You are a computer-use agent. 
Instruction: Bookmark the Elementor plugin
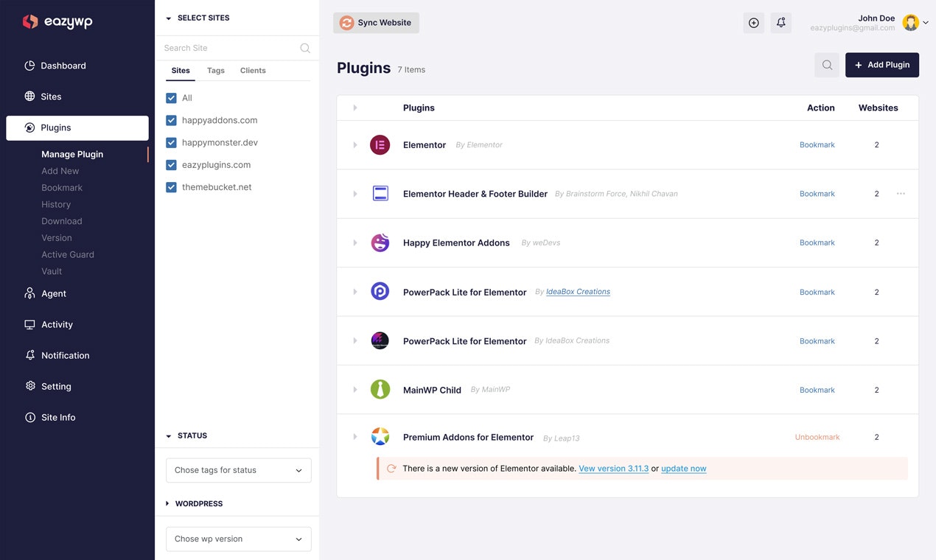[817, 145]
